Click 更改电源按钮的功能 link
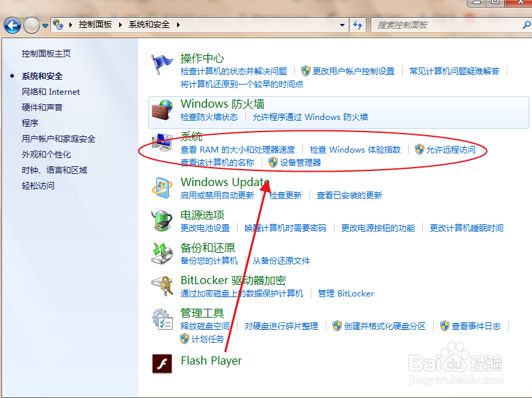The image size is (532, 398). [378, 228]
